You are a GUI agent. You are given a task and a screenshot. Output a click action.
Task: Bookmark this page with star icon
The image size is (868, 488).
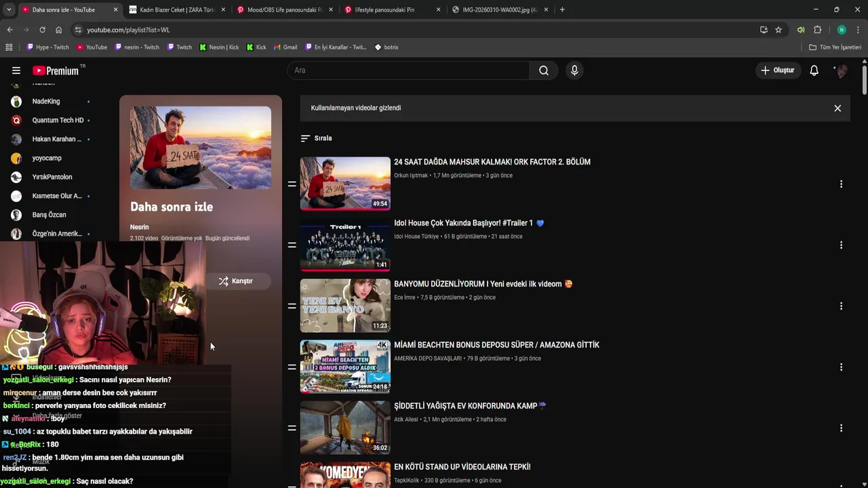coord(778,30)
